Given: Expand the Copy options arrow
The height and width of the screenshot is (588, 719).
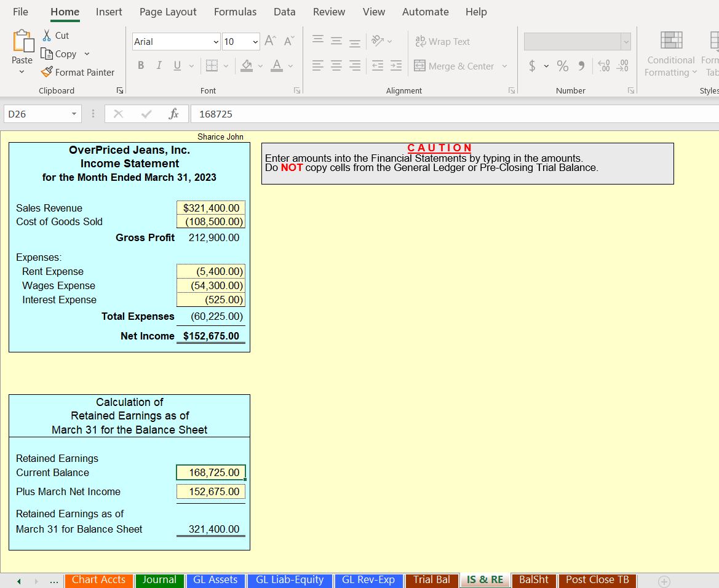Looking at the screenshot, I should click(87, 54).
